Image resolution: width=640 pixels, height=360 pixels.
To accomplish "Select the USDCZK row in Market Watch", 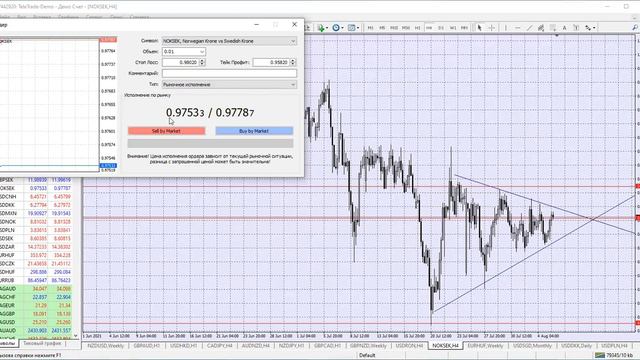I will tap(36, 264).
